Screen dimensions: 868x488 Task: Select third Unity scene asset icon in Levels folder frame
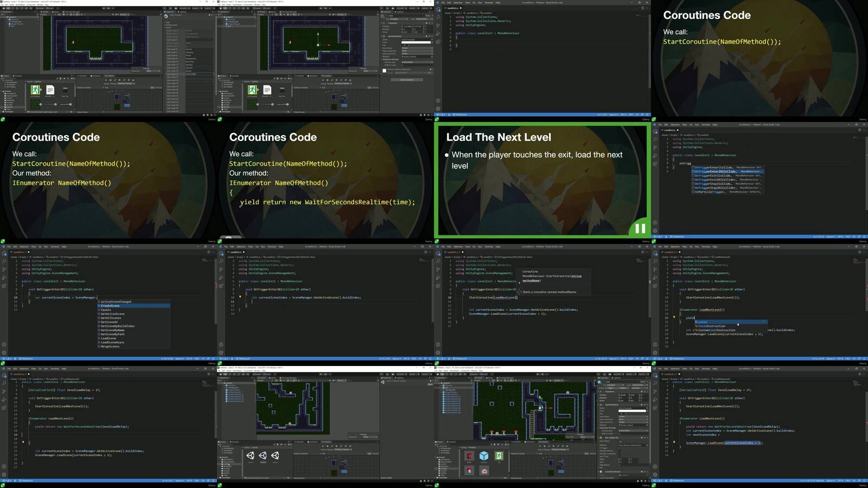(x=275, y=455)
